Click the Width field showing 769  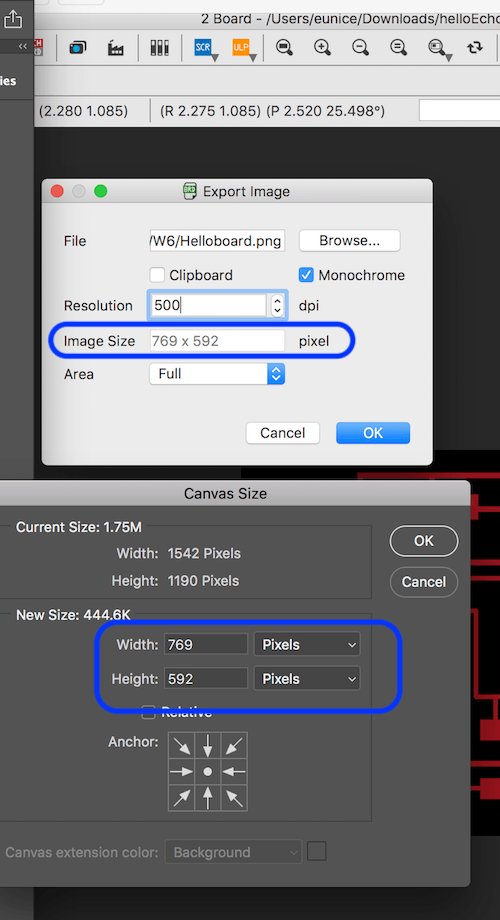(x=205, y=644)
